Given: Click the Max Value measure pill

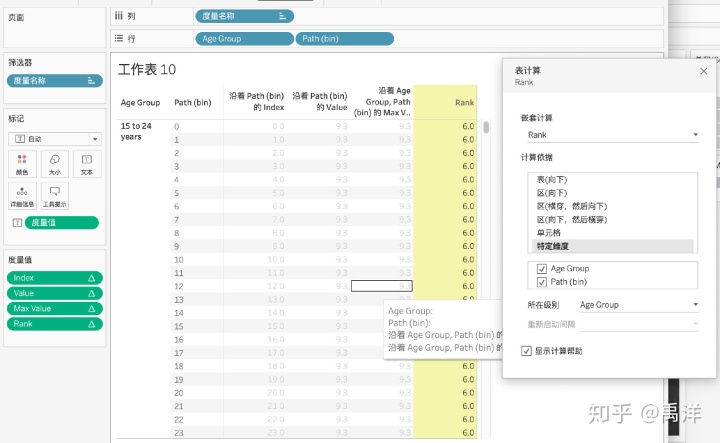Looking at the screenshot, I should point(55,308).
